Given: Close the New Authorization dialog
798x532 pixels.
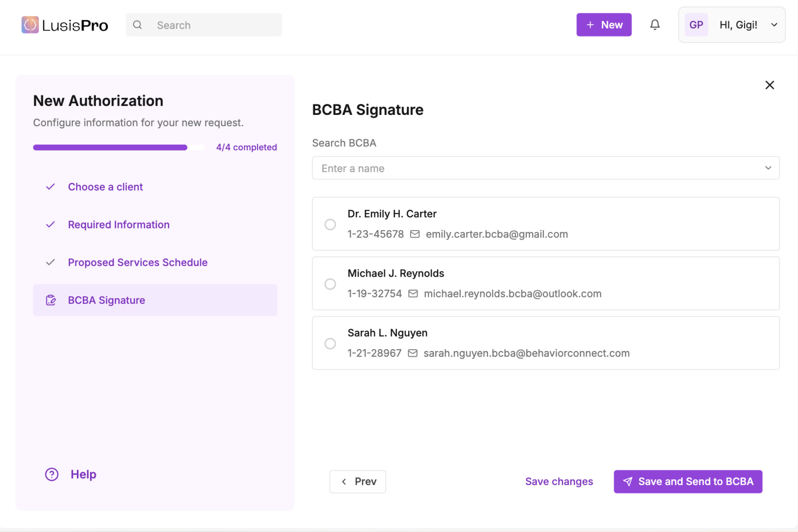Looking at the screenshot, I should 770,85.
